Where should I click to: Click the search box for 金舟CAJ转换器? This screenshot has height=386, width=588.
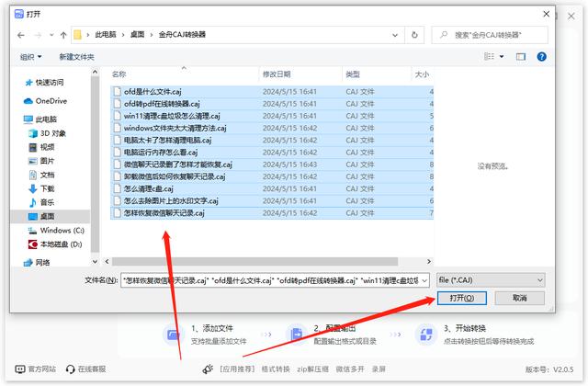click(490, 35)
